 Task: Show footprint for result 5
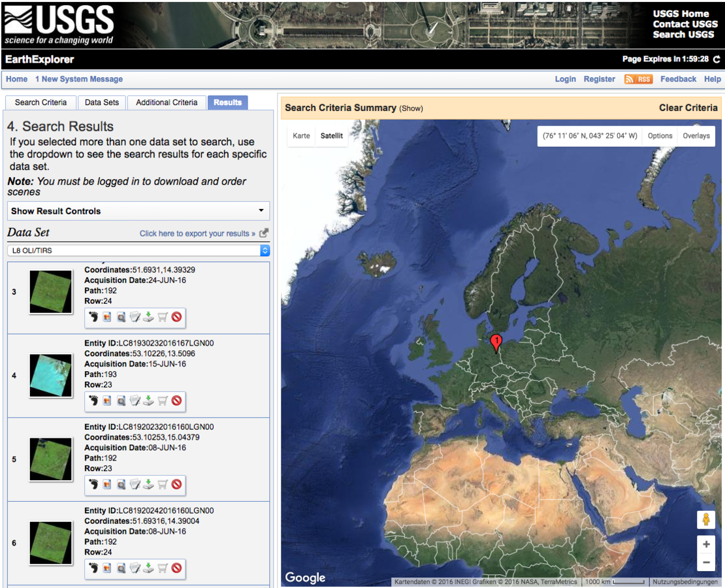(x=93, y=484)
